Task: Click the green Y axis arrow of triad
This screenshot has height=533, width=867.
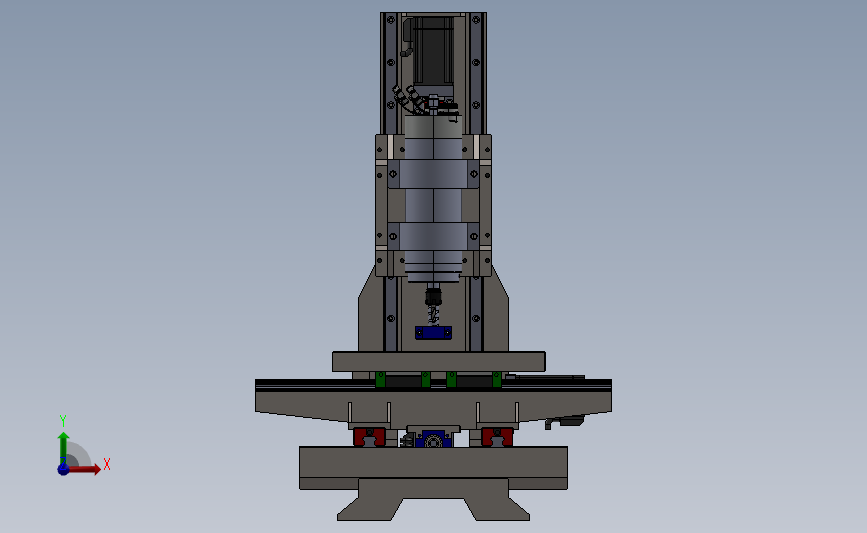Action: click(x=64, y=448)
